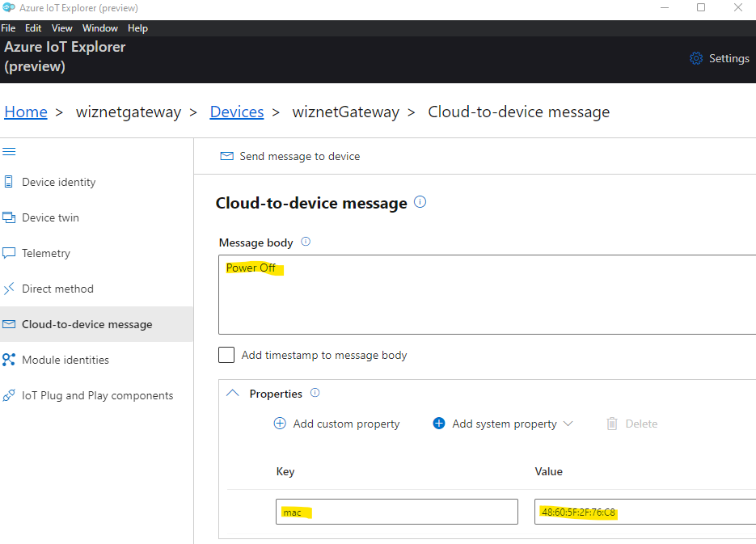
Task: Open IoT Plug and Play components
Action: pyautogui.click(x=96, y=395)
